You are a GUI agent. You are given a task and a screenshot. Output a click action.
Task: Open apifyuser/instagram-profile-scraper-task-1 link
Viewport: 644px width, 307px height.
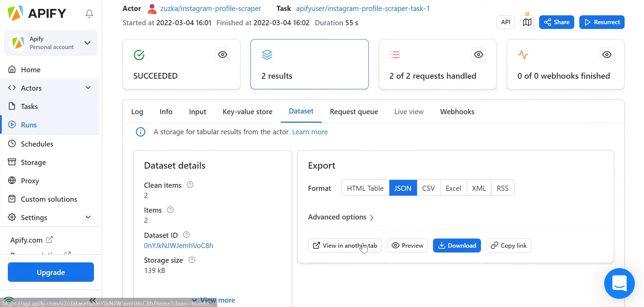363,9
